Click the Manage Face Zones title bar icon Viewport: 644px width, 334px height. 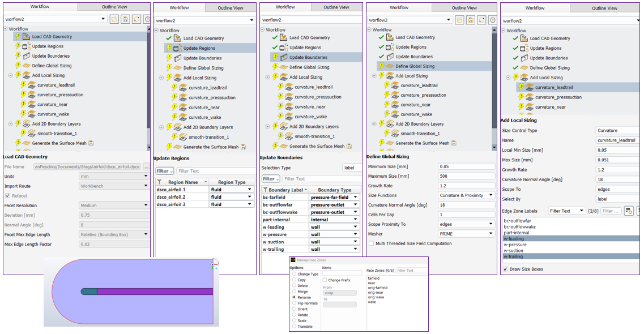point(293,260)
